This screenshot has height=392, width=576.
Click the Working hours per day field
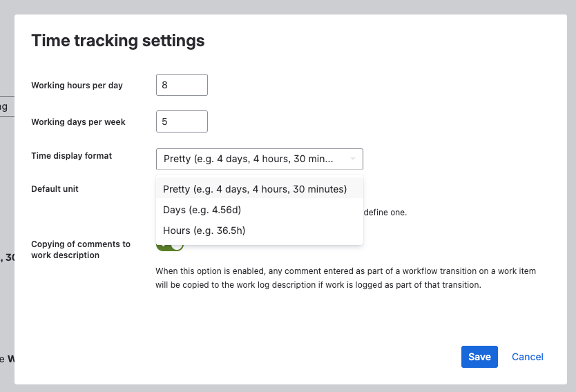[x=182, y=85]
